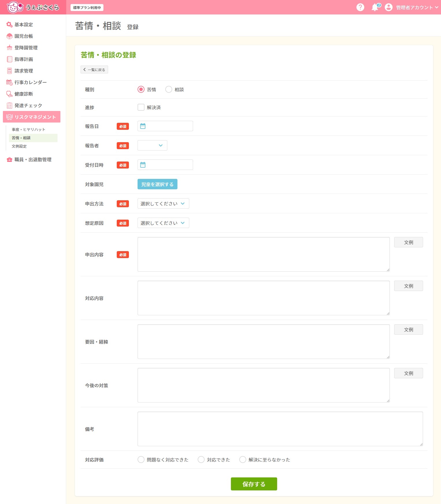Click 文例 button beside 今後の対策
The width and height of the screenshot is (441, 504).
409,373
